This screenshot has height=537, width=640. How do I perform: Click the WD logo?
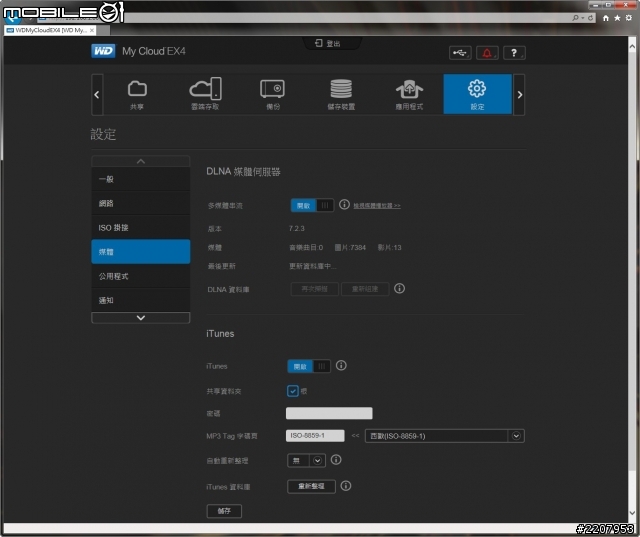click(x=103, y=51)
